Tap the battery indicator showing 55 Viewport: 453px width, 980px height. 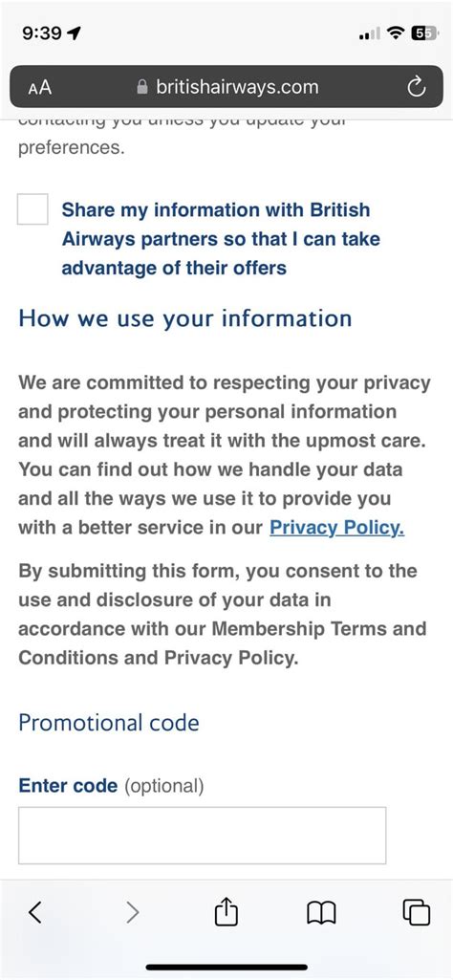[x=425, y=33]
